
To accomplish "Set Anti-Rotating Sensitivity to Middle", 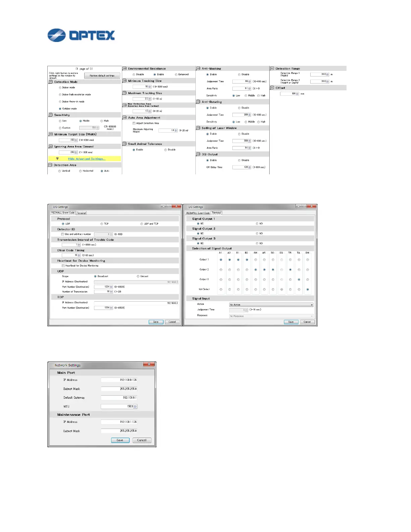I will (246, 122).
